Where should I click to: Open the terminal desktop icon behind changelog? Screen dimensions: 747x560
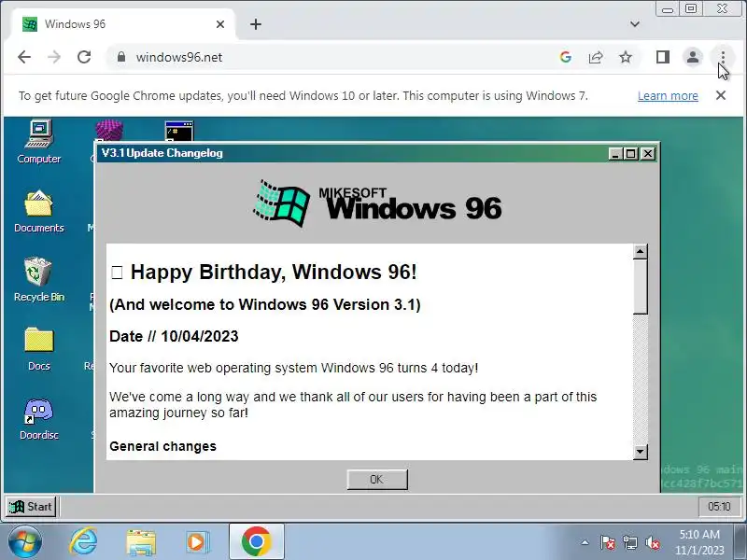tap(179, 132)
